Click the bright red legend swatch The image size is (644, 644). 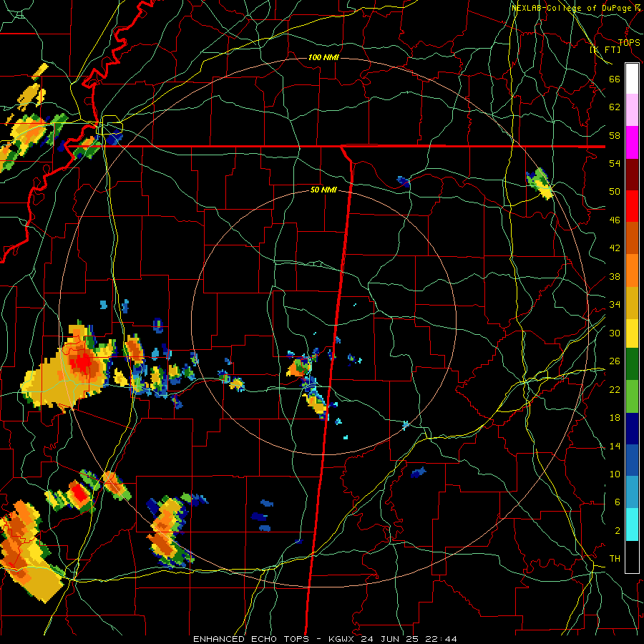click(x=632, y=206)
